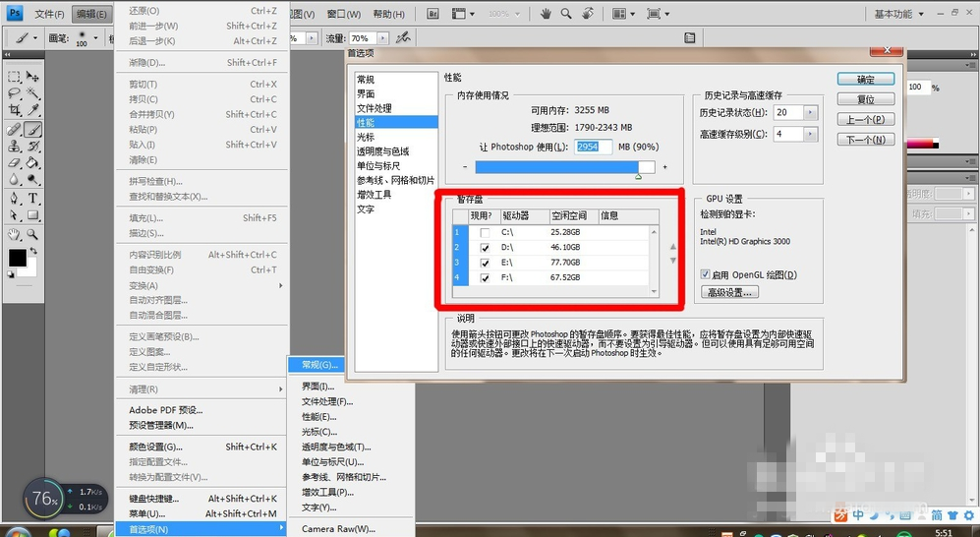Open the 基本功能 workspace switcher
Image resolution: width=980 pixels, height=537 pixels.
point(898,15)
